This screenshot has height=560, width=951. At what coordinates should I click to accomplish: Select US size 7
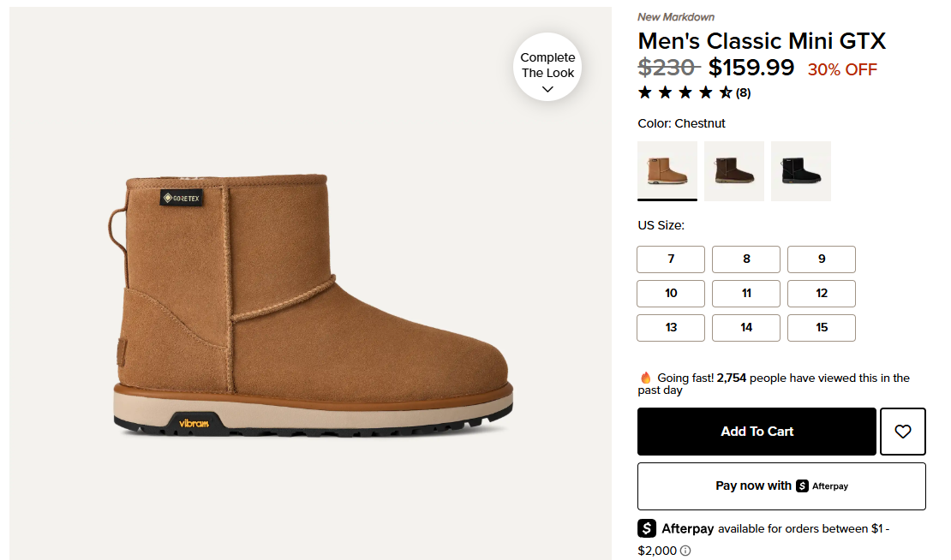click(671, 259)
